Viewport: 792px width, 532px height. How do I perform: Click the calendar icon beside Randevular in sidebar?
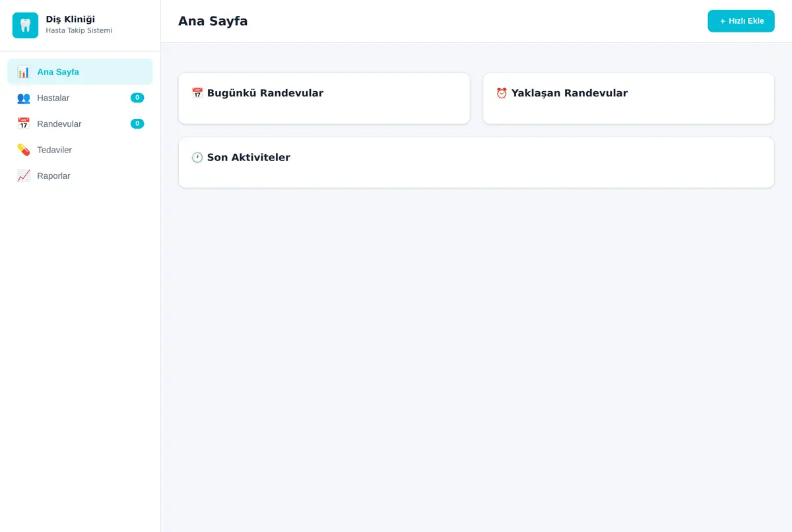pyautogui.click(x=24, y=123)
